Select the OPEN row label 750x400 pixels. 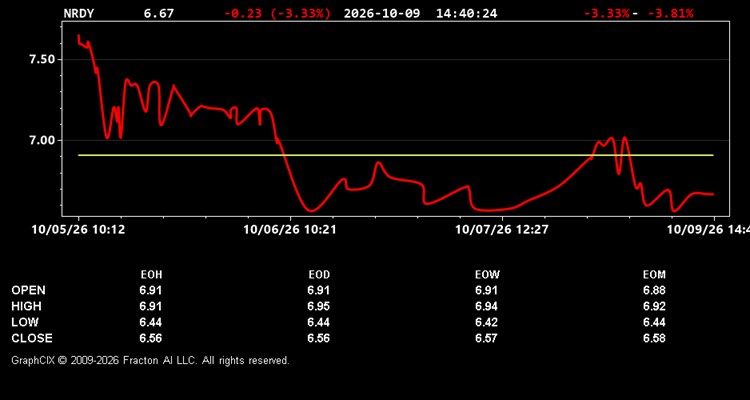pos(29,290)
